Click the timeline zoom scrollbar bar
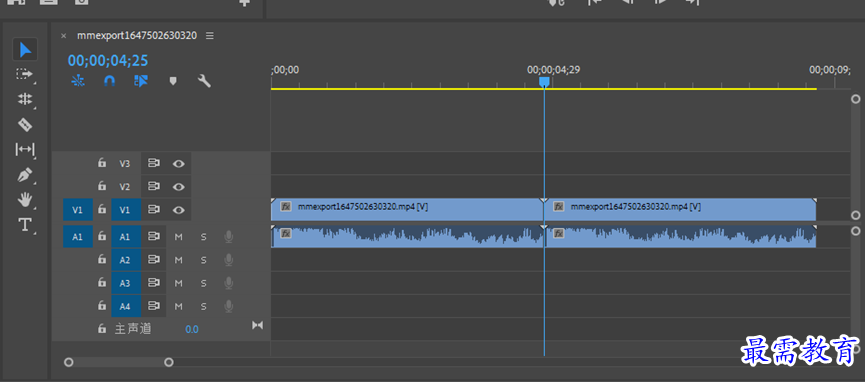The image size is (865, 382). tap(119, 363)
